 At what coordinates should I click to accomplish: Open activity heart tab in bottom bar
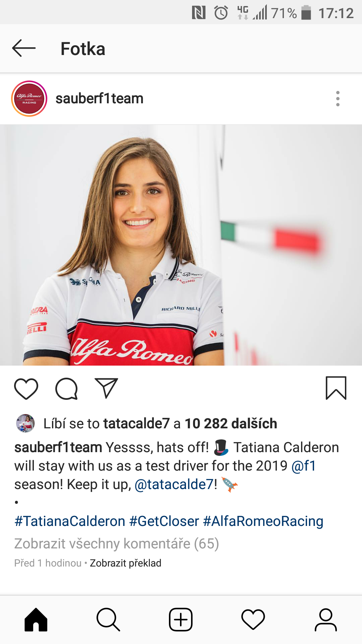coord(253,620)
